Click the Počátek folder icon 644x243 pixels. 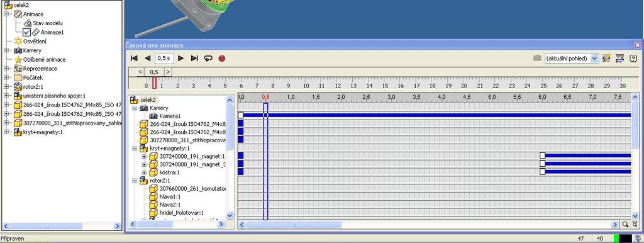[18, 77]
